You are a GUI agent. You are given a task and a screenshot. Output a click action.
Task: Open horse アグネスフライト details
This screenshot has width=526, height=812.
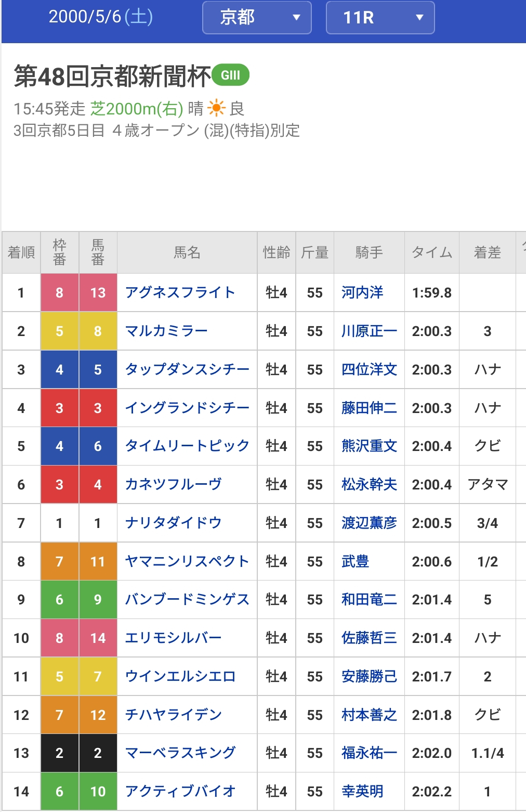[x=180, y=293]
